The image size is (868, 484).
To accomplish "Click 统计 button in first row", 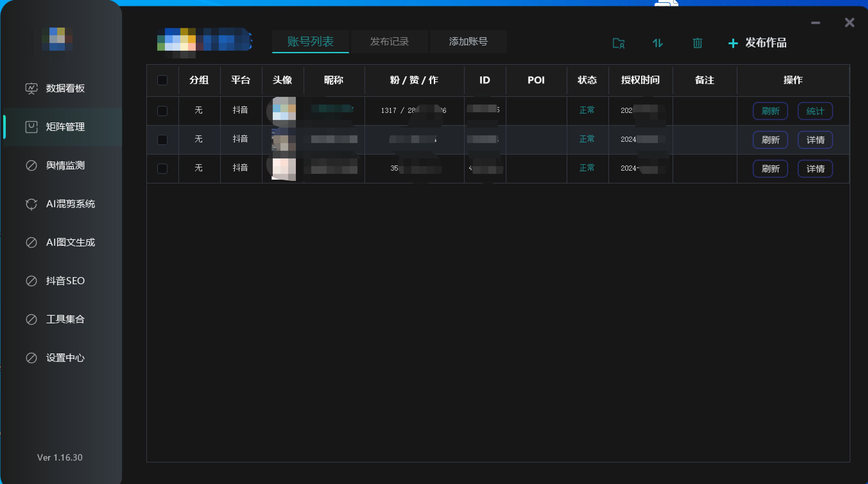I will 815,111.
